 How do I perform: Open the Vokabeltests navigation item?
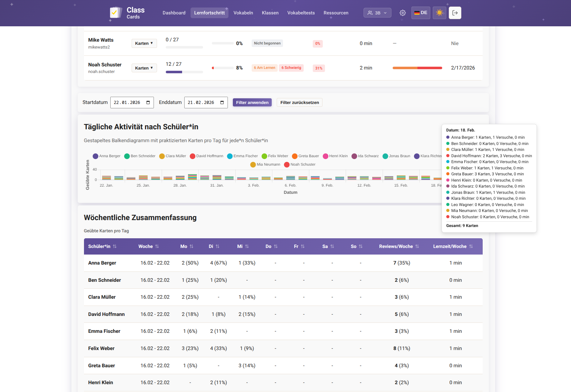point(301,13)
